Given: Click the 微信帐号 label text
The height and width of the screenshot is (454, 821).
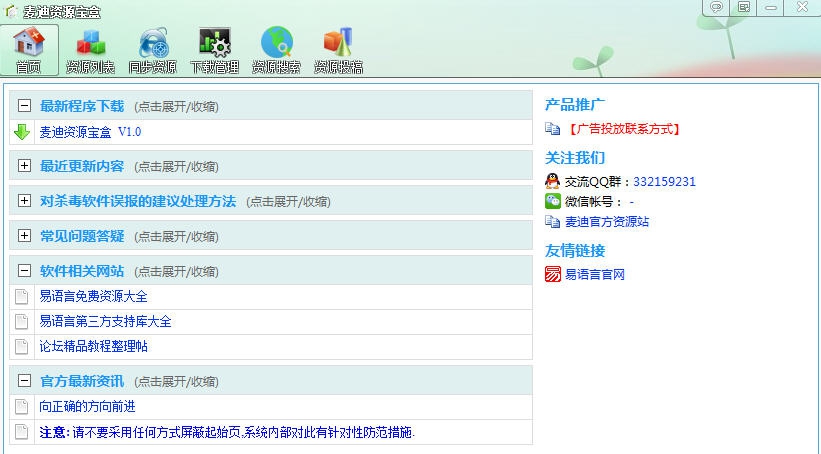Looking at the screenshot, I should click(x=594, y=202).
